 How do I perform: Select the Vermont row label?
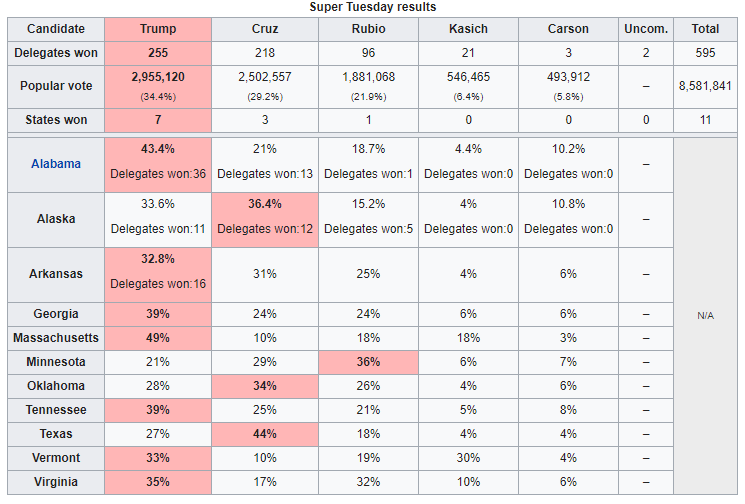tap(56, 458)
